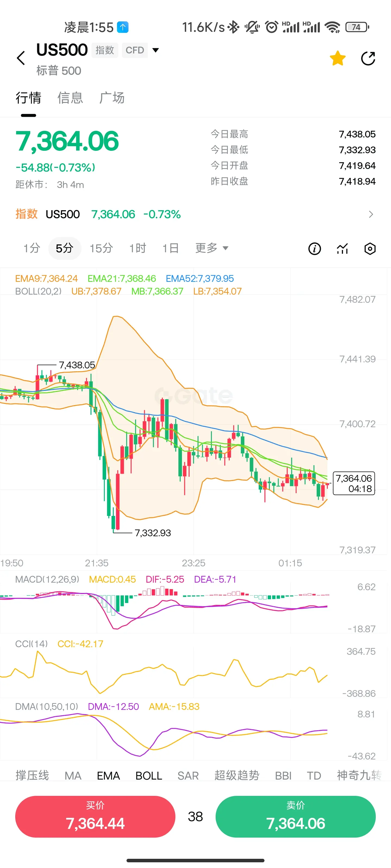This screenshot has width=391, height=868.
Task: Tap the MB:7,366.37 legend
Action: [x=157, y=291]
